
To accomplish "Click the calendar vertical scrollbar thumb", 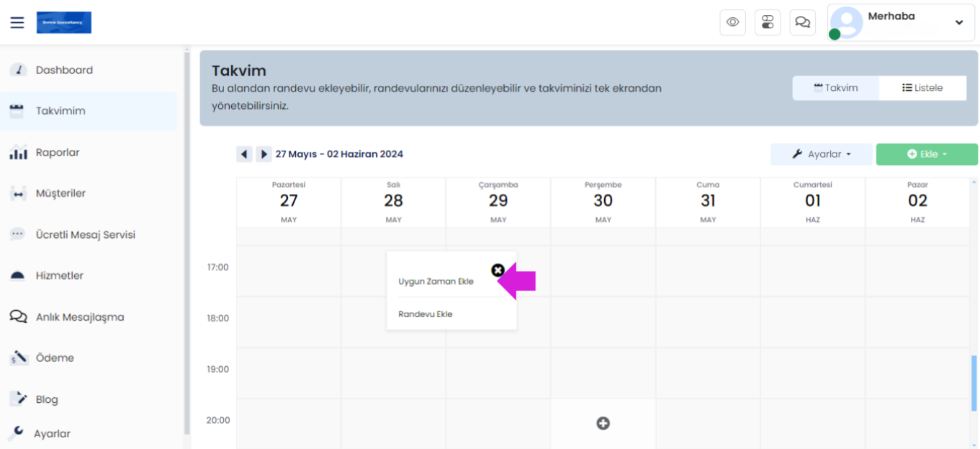I will pos(974,383).
